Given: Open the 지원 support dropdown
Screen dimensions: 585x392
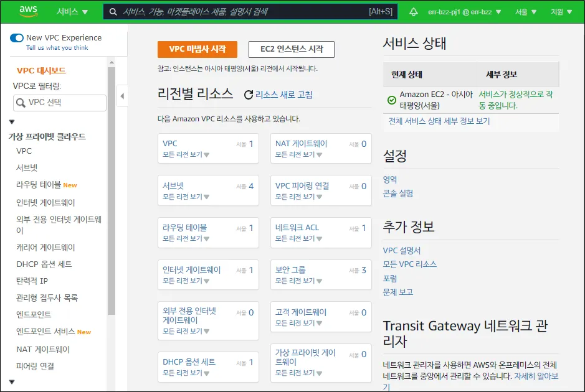Looking at the screenshot, I should [x=561, y=12].
